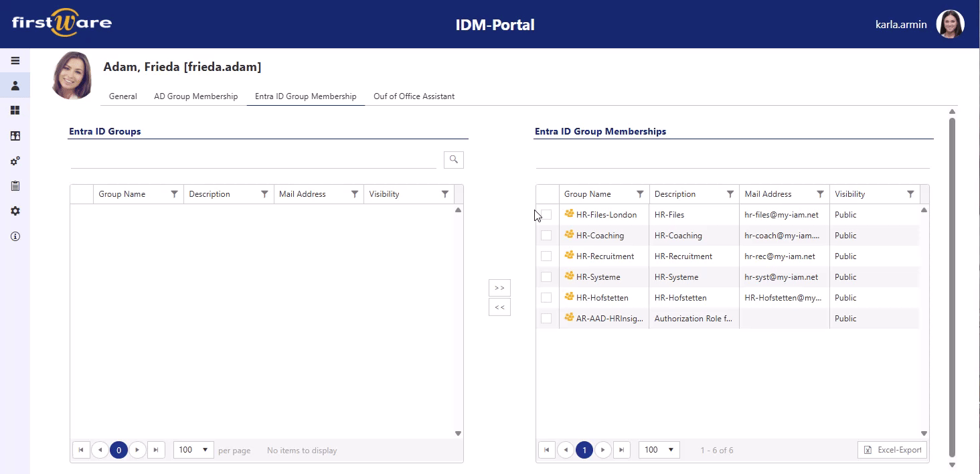Start a search with the magnifier icon
The image size is (980, 474).
[x=453, y=159]
